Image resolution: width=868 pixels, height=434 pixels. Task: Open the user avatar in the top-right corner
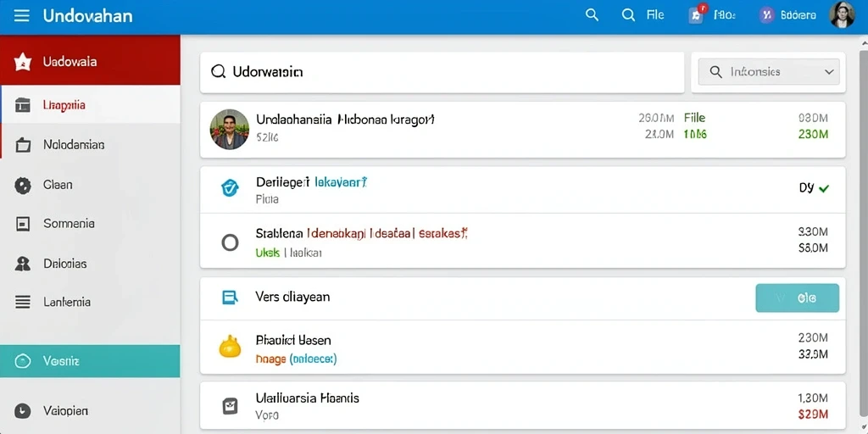point(842,15)
